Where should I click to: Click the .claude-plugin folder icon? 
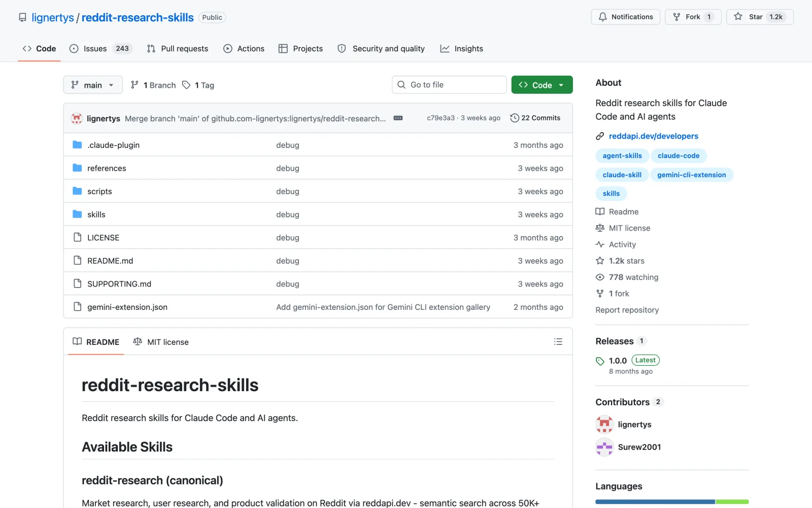pos(77,145)
